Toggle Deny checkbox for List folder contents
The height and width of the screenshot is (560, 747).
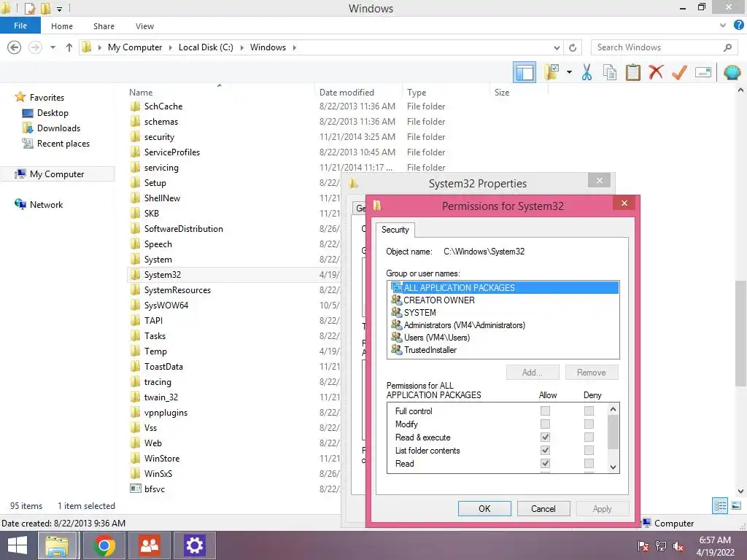coord(589,450)
